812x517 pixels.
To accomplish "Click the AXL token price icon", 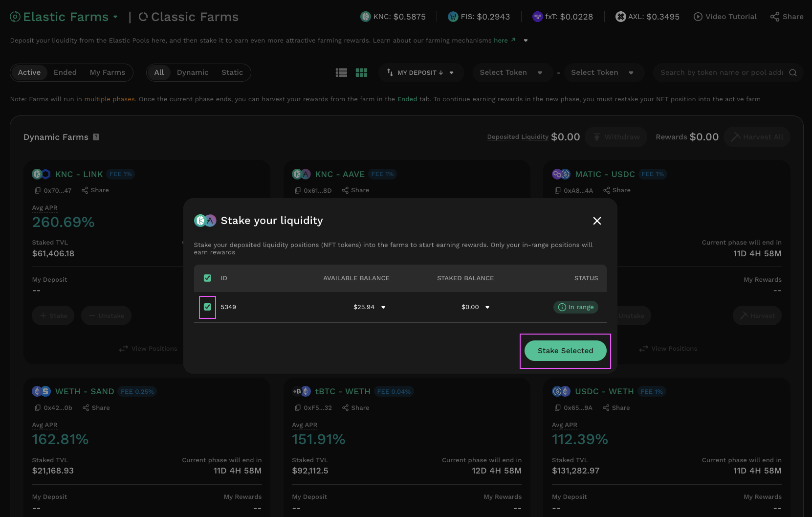I will (620, 17).
